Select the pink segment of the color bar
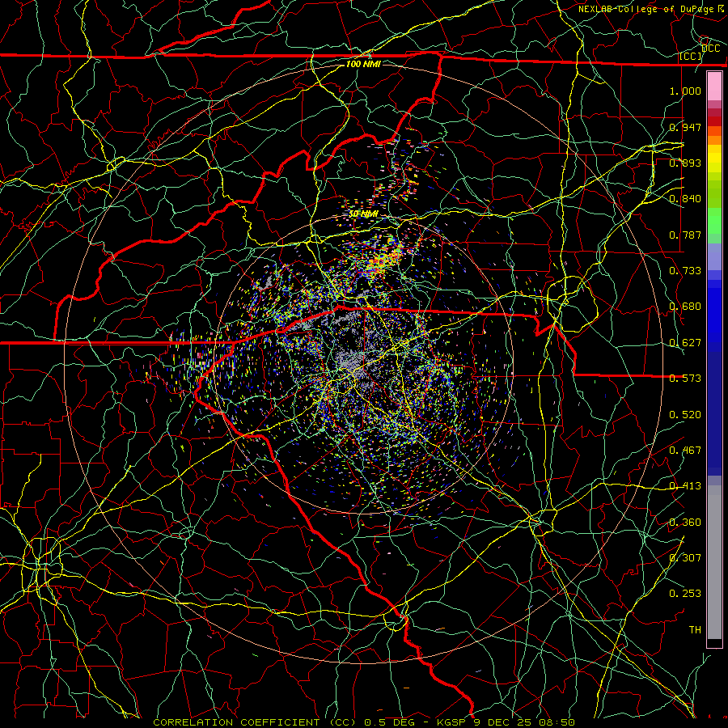The width and height of the screenshot is (728, 728). (x=714, y=87)
